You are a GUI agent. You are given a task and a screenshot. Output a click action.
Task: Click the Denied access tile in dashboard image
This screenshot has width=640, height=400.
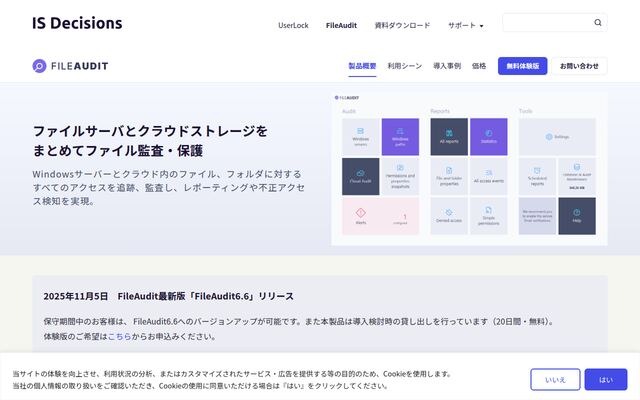tap(449, 216)
